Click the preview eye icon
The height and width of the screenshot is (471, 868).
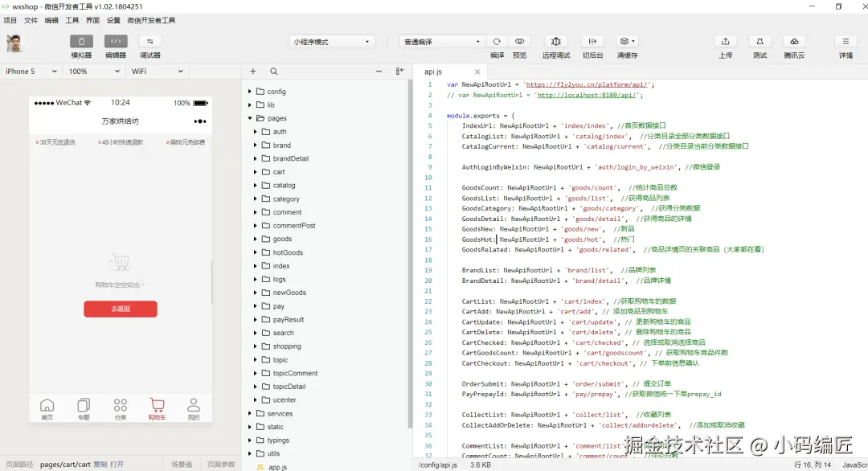[519, 42]
